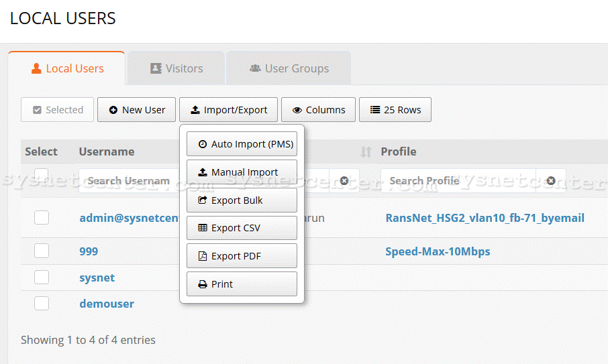Viewport: 608px width, 364px height.
Task: Create a New User
Action: coord(136,109)
